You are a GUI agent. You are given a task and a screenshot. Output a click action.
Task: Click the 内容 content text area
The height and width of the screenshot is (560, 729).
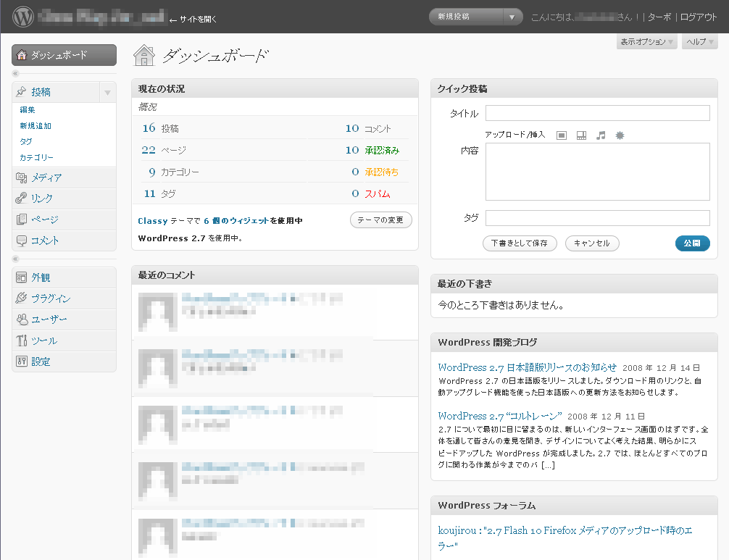597,172
